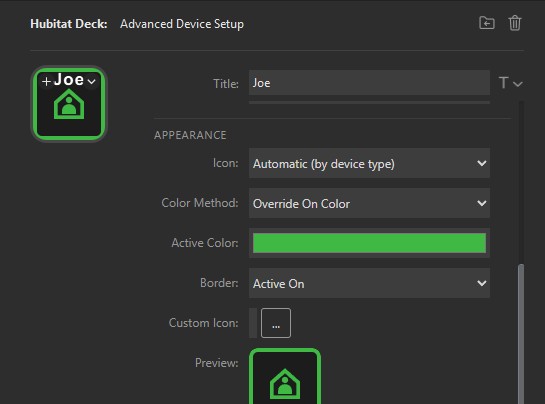Viewport: 545px width, 404px height.
Task: Browse for a Custom Icon file
Action: pos(276,323)
